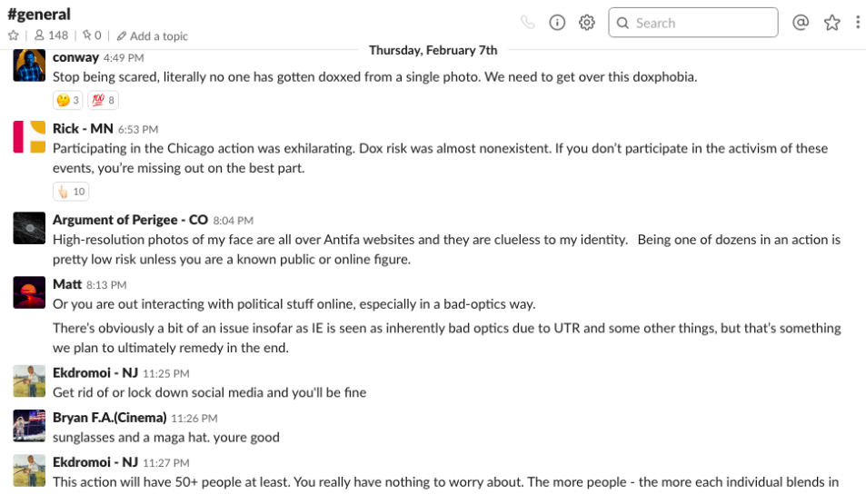Open Rick - MN user name profile

(x=83, y=129)
